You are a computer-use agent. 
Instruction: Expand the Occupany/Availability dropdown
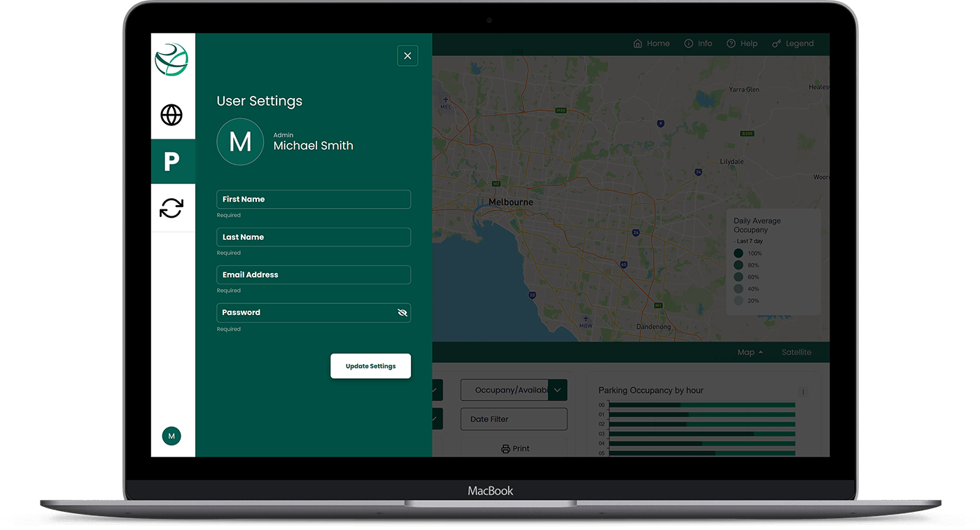click(x=558, y=390)
